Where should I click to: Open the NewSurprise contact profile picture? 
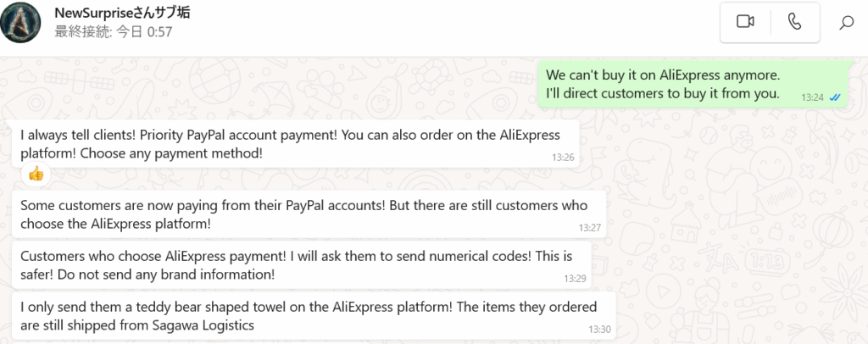click(x=20, y=22)
